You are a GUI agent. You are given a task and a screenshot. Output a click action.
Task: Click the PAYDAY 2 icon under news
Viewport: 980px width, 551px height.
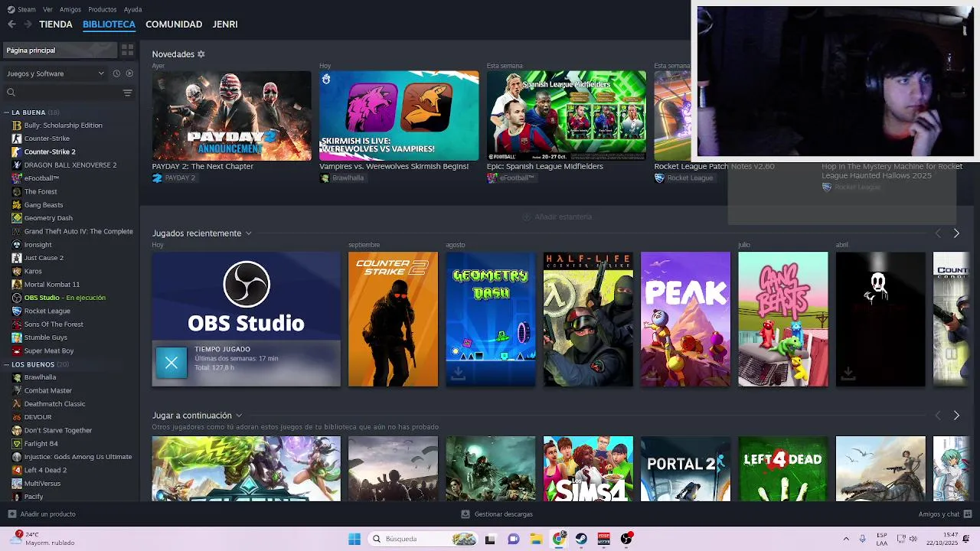(157, 178)
